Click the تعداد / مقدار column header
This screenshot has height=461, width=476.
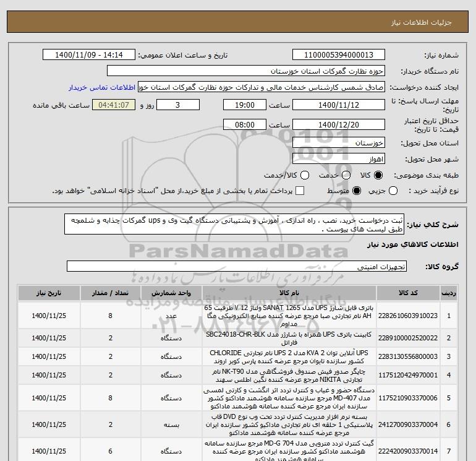pos(110,293)
